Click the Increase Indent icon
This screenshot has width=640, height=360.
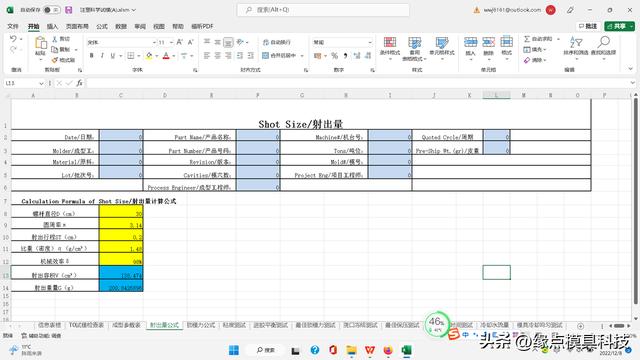(x=251, y=56)
